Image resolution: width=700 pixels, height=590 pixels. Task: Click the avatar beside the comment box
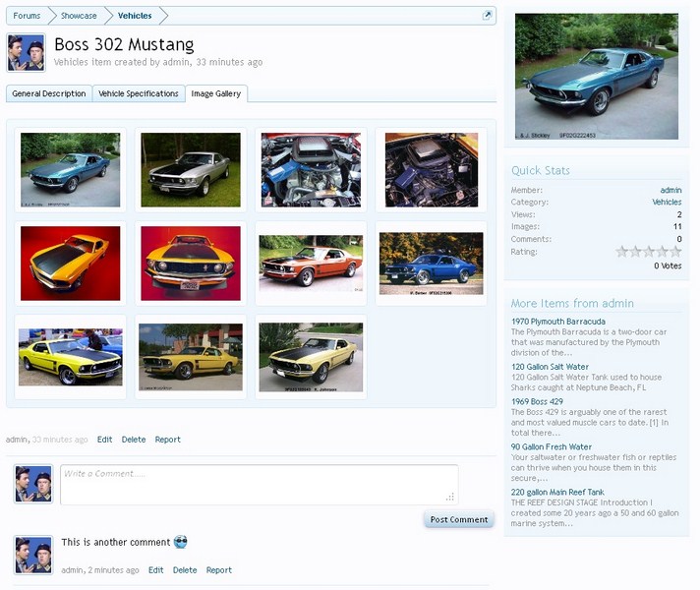tap(33, 484)
